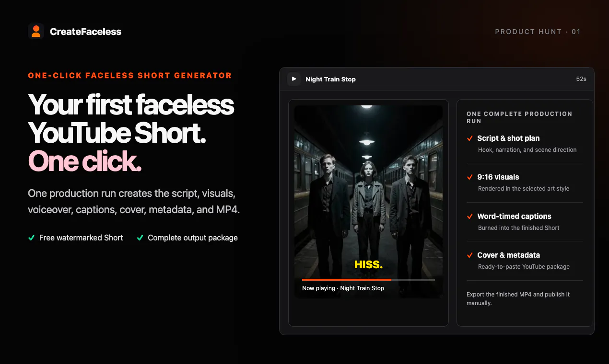The height and width of the screenshot is (364, 609).
Task: Click the CreateFaceless brand name
Action: pyautogui.click(x=86, y=32)
